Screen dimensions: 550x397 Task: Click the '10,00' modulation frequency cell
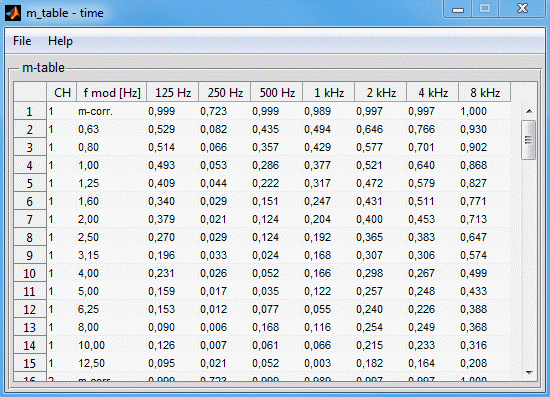(112, 345)
